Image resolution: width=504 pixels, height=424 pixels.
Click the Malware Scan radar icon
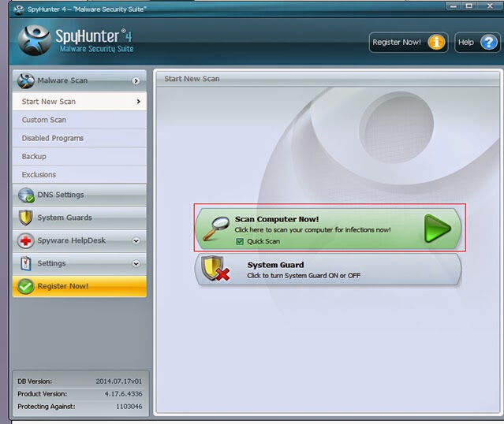26,80
